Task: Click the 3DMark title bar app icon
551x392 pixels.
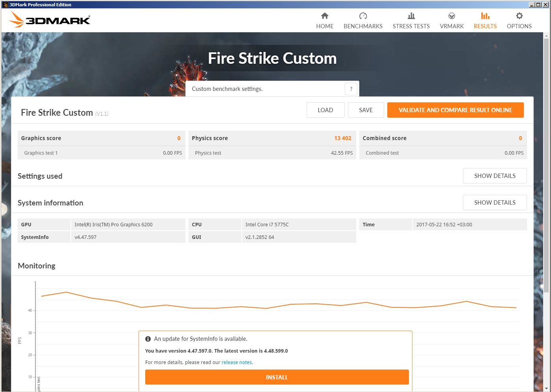Action: [x=5, y=5]
